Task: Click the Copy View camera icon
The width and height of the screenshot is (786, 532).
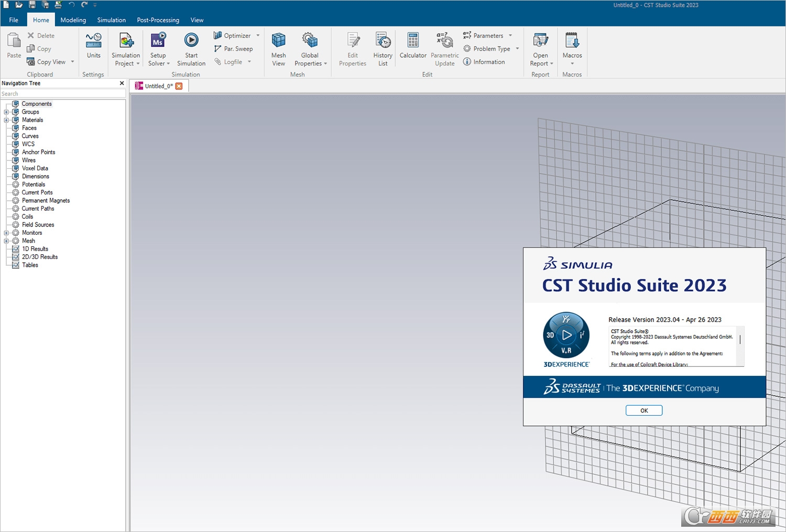Action: [x=31, y=62]
